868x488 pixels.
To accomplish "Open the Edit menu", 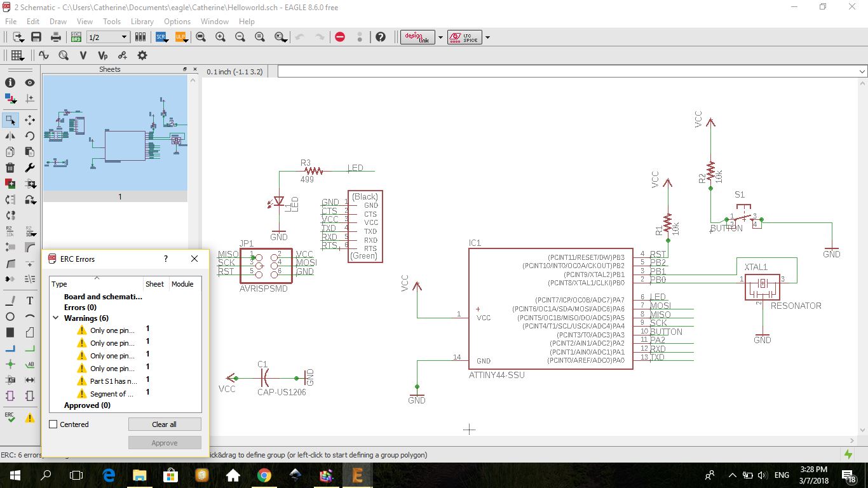I will [x=33, y=22].
